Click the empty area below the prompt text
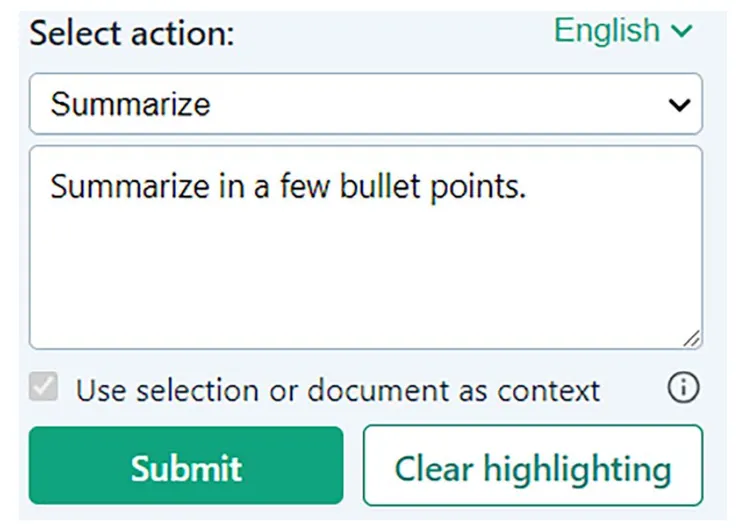Image resolution: width=740 pixels, height=529 pixels. pyautogui.click(x=365, y=280)
